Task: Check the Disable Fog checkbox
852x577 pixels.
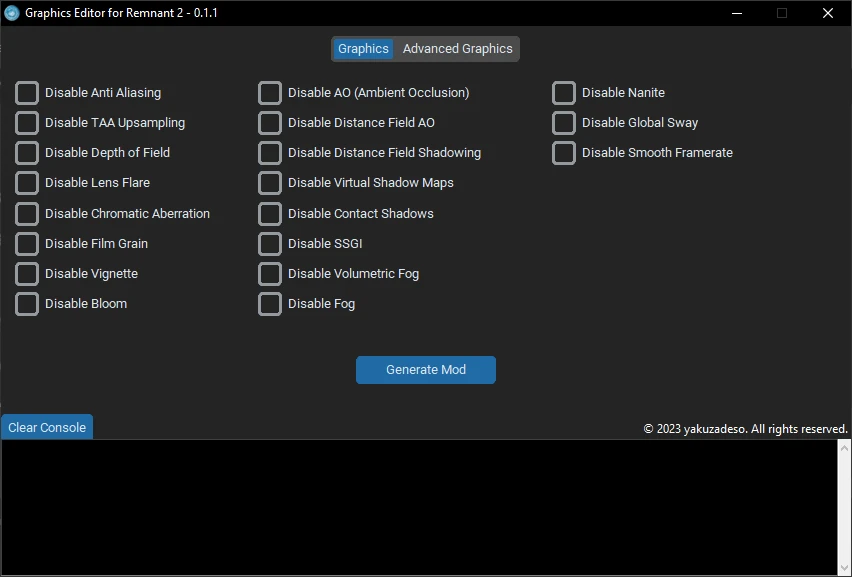Action: [270, 304]
